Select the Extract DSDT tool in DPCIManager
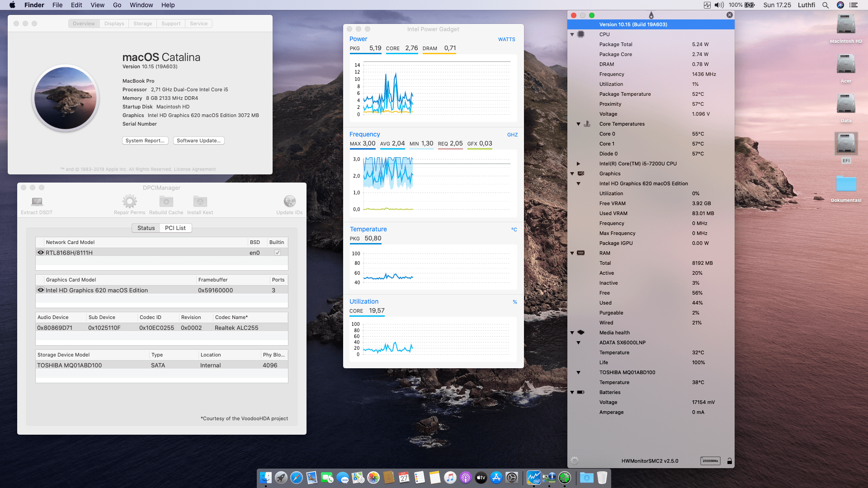The image size is (868, 488). tap(36, 202)
